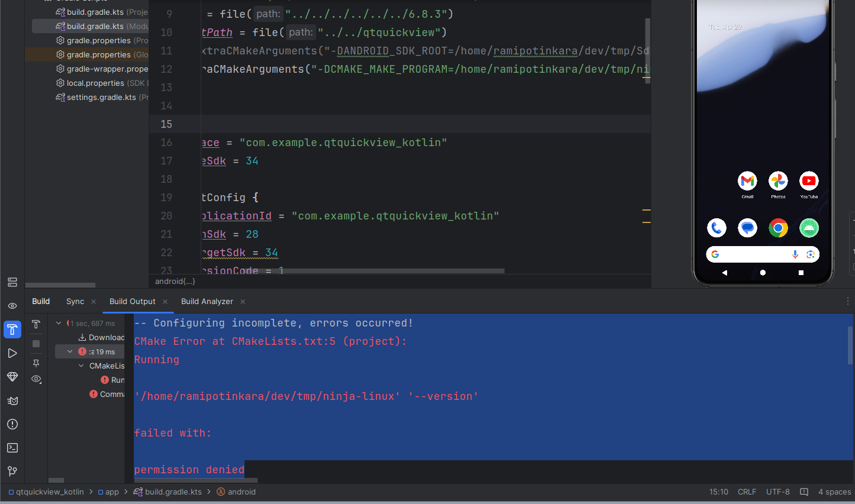Open the Build panel three-dot options menu
The height and width of the screenshot is (504, 855).
coord(847,301)
